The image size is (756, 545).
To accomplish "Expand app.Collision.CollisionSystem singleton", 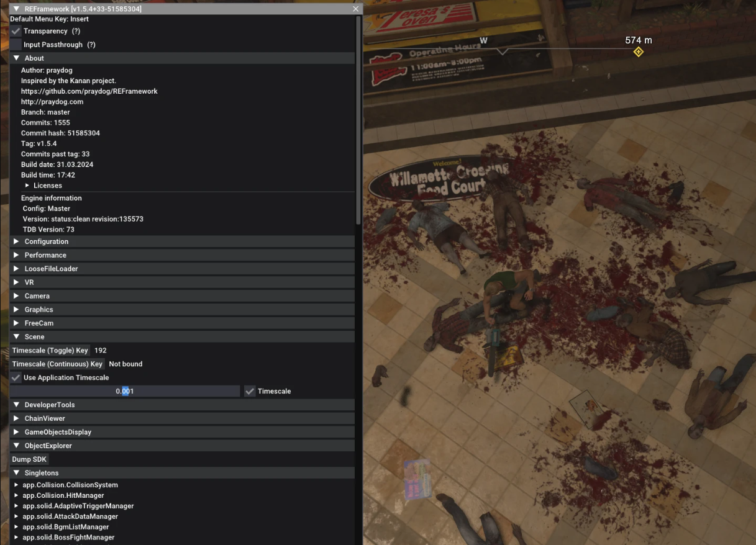I will [x=17, y=485].
